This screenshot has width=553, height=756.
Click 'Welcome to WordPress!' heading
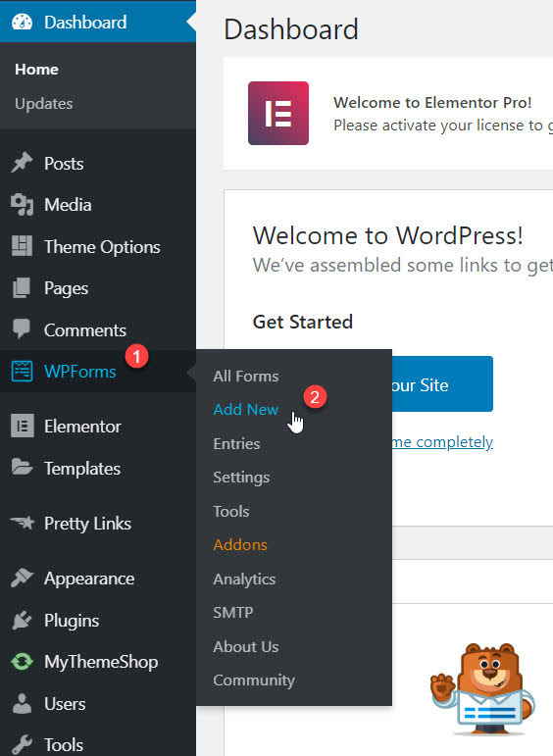tap(387, 235)
